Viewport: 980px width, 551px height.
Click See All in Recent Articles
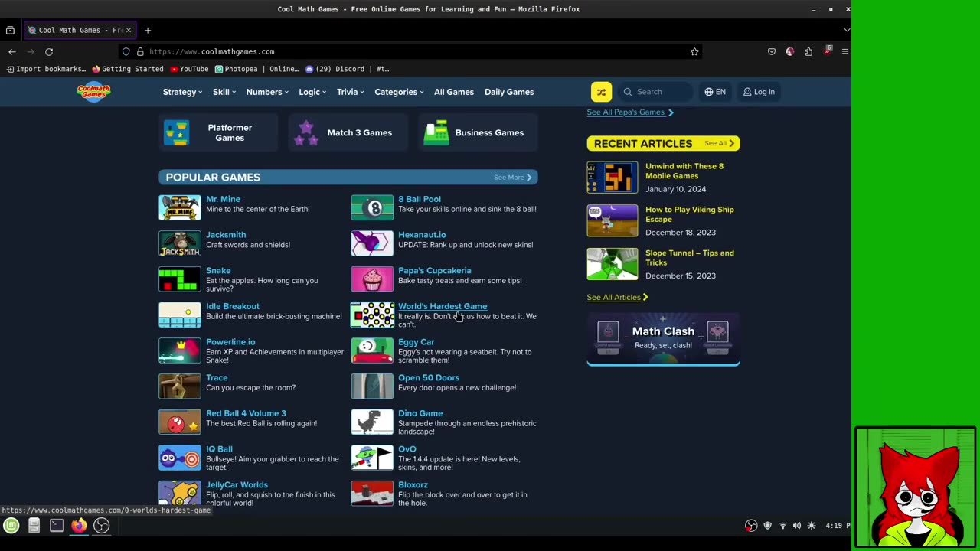(719, 143)
